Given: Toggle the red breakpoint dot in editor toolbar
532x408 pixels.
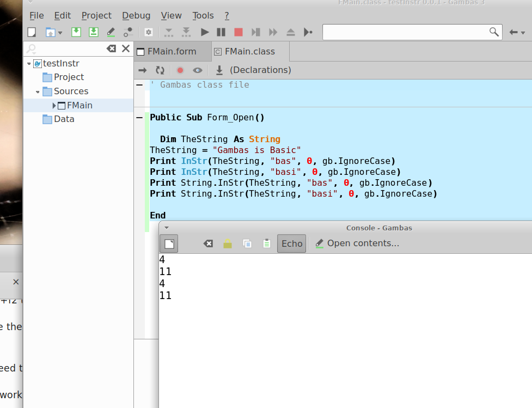Looking at the screenshot, I should point(180,70).
